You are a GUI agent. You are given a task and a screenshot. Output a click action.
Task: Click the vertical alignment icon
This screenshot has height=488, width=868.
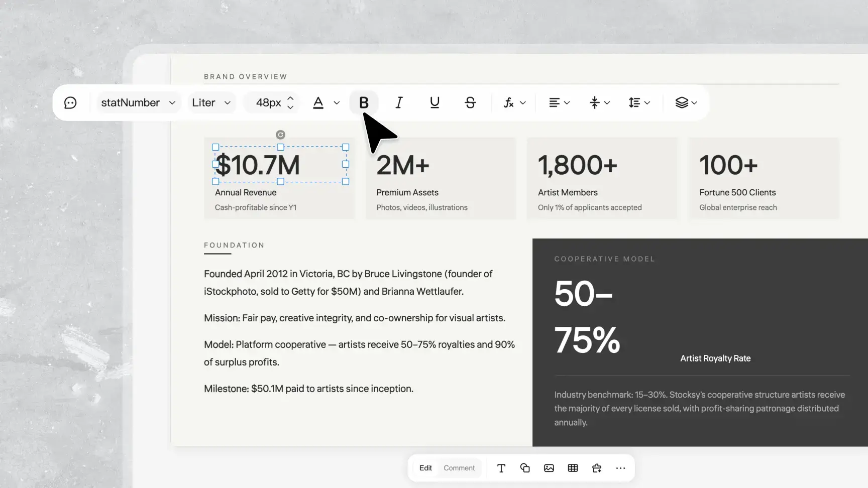click(x=595, y=102)
